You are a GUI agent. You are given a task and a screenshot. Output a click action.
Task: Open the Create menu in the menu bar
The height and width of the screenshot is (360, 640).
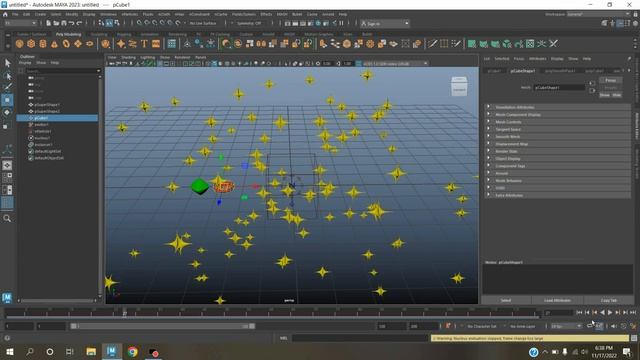pos(40,14)
